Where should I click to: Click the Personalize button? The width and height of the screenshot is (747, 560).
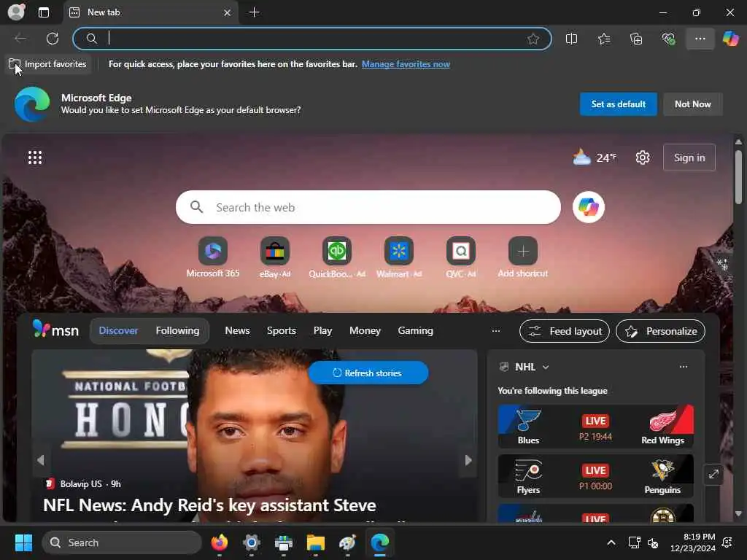point(660,332)
